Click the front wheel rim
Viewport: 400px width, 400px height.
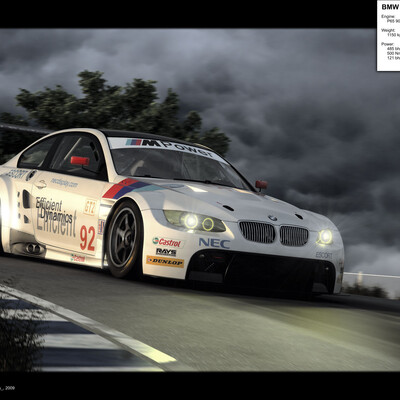click(123, 239)
